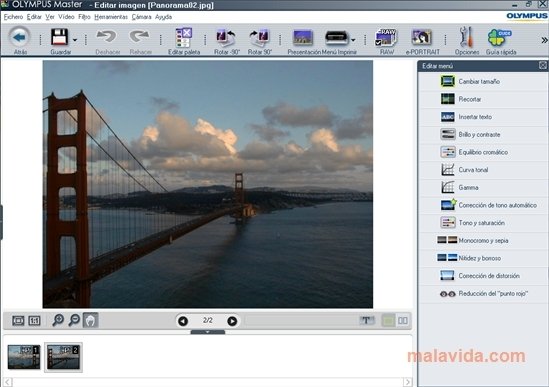Open the Guía rápida clover icon
This screenshot has width=549, height=387.
500,37
